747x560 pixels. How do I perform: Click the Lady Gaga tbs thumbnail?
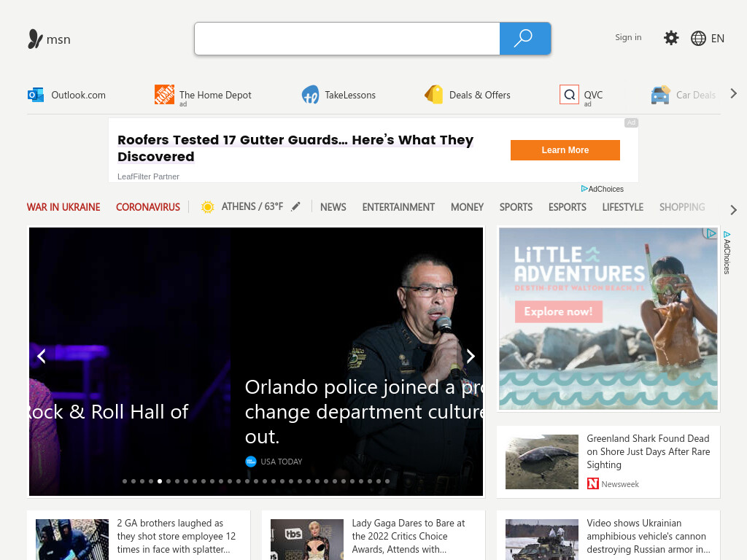[x=307, y=540]
